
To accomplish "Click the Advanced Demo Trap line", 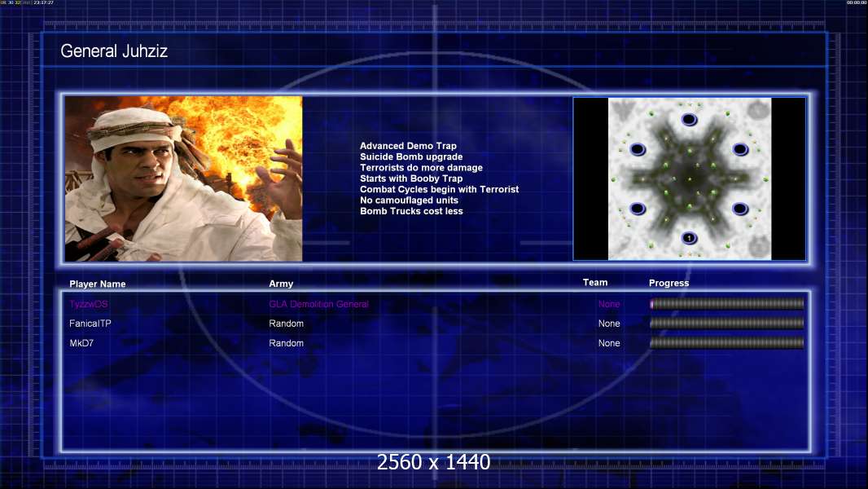I will [x=408, y=146].
